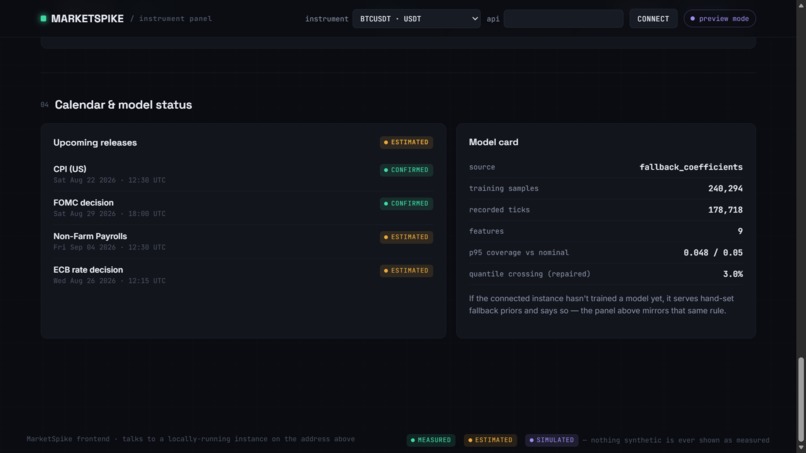806x453 pixels.
Task: Click the FOMC date Sat Aug 29 2026
Action: (84, 214)
